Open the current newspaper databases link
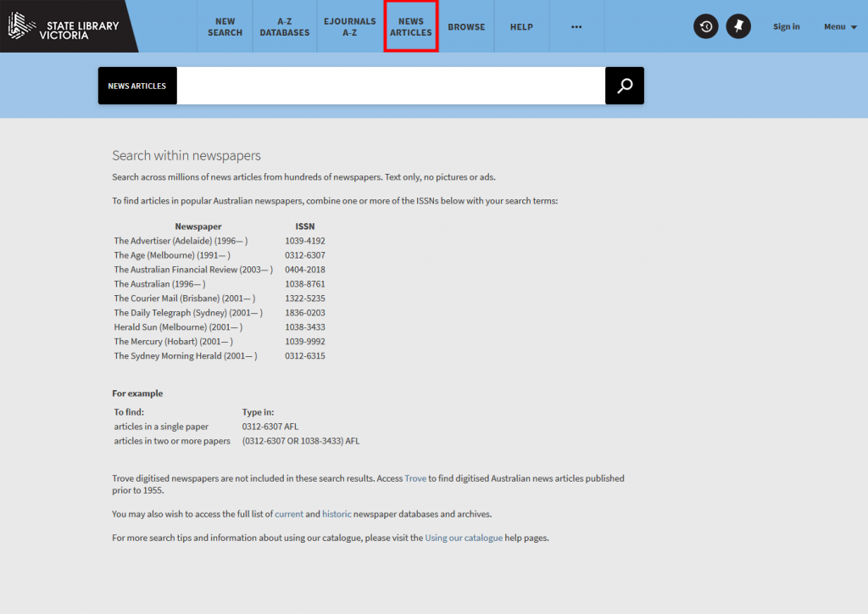 (x=288, y=514)
